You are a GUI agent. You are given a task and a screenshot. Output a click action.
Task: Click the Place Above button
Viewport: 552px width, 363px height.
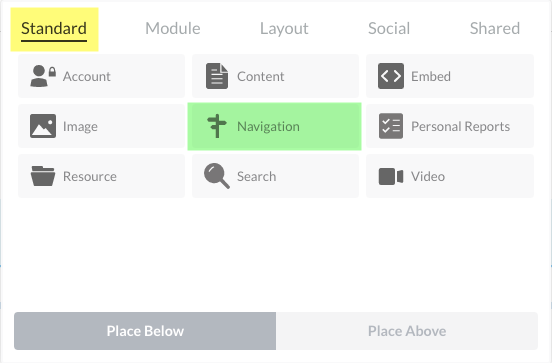coord(407,331)
